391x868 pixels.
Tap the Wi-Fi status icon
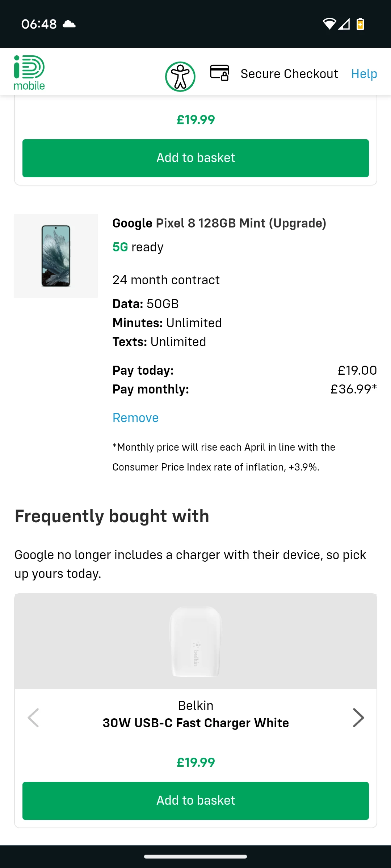[x=329, y=24]
